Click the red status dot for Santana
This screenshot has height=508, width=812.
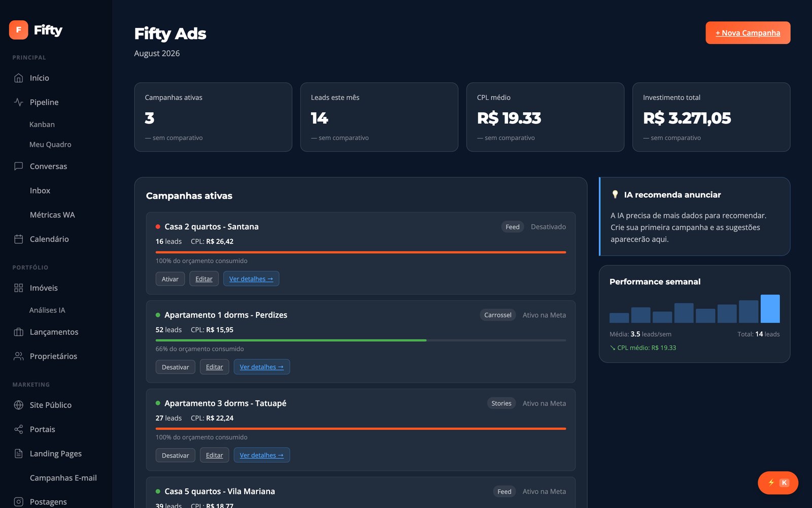(158, 227)
